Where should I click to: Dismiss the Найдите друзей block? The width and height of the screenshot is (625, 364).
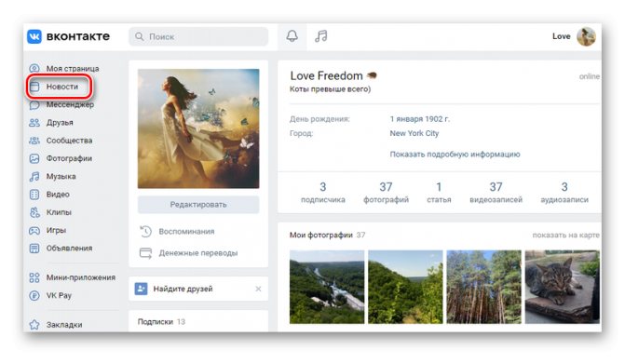click(x=258, y=289)
